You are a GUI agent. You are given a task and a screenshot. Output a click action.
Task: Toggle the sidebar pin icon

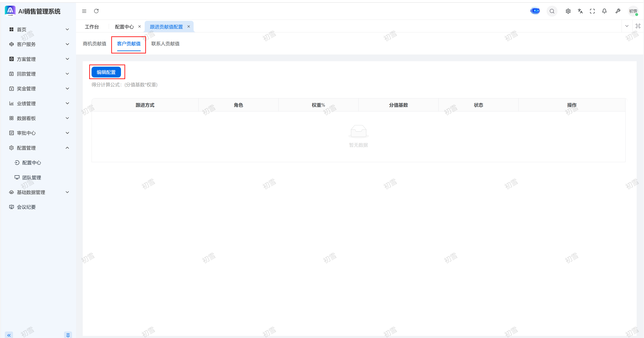(x=68, y=335)
